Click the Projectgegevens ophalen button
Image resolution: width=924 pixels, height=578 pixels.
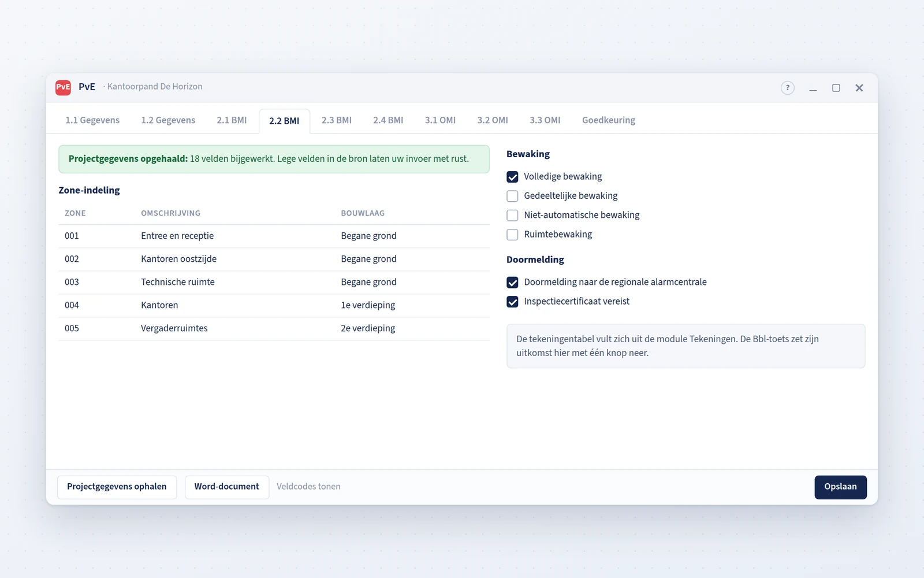point(117,487)
